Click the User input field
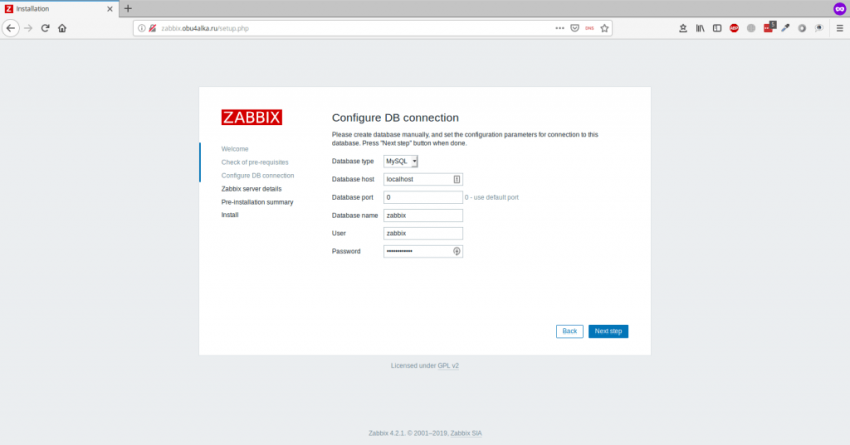 coord(423,233)
